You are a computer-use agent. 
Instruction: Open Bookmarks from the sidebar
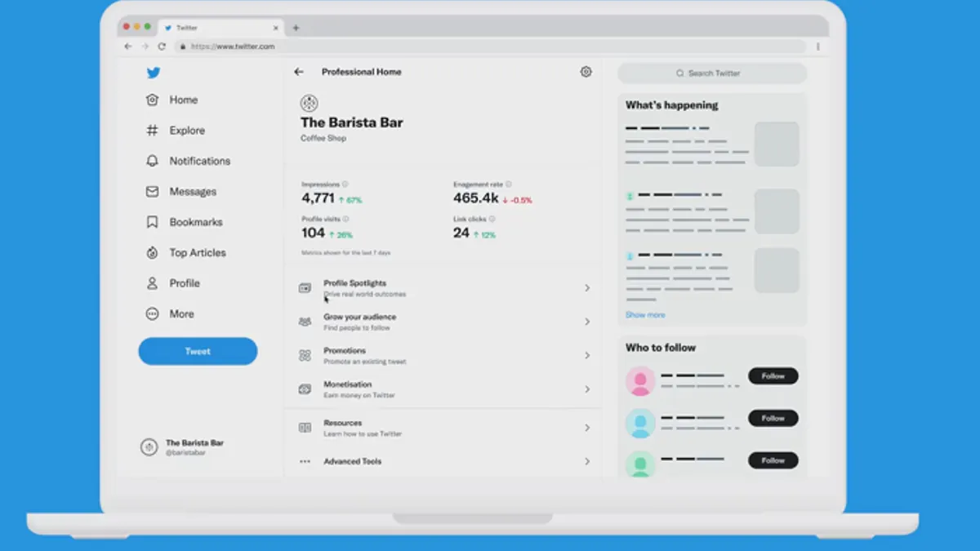click(x=184, y=222)
